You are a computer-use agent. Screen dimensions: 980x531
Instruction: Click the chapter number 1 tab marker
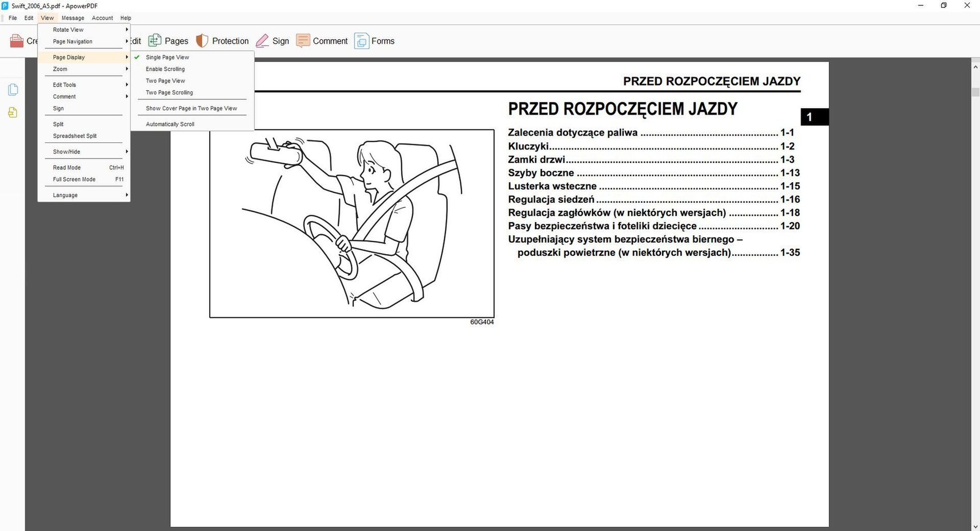[814, 117]
